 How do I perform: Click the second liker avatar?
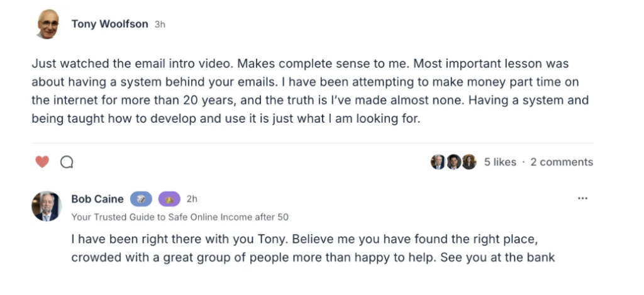453,162
